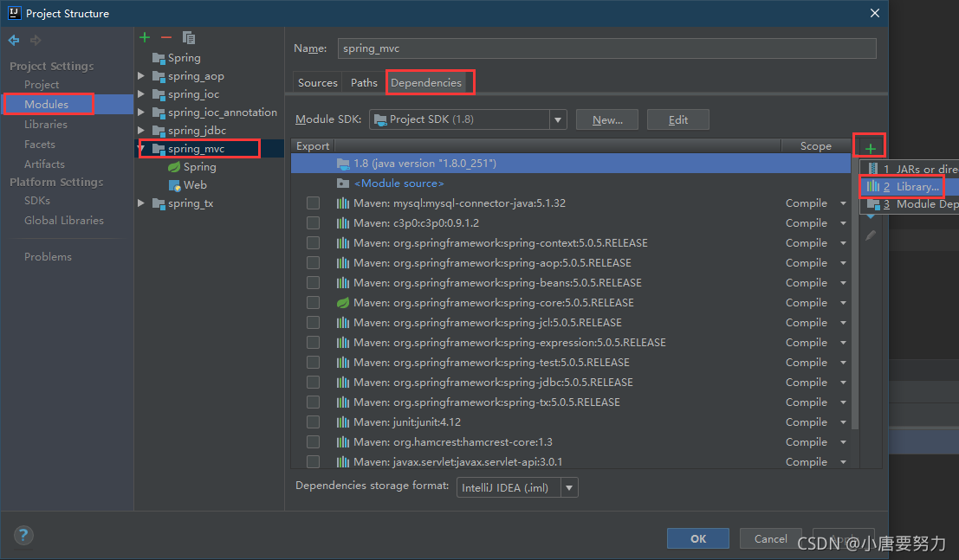
Task: Toggle export checkbox for spring-core
Action: click(313, 303)
